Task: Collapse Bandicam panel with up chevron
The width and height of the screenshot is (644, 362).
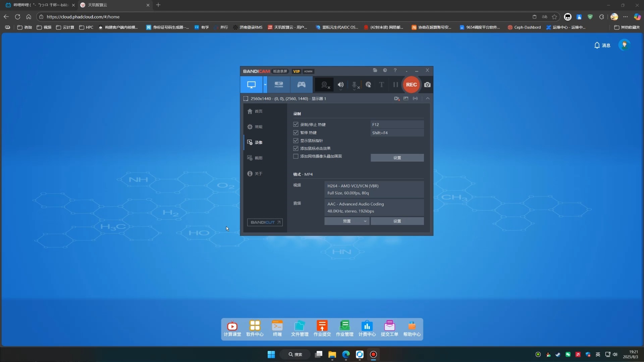Action: (428, 99)
